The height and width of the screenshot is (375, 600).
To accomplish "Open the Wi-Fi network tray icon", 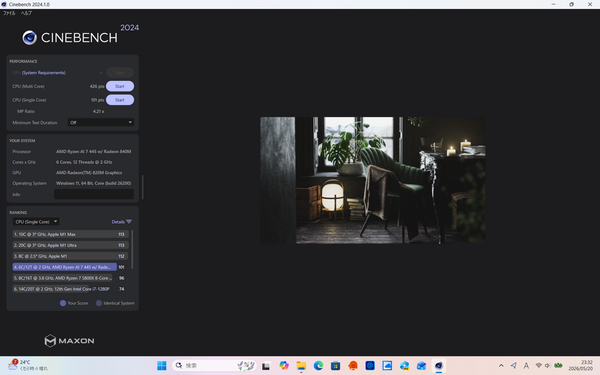I will pos(538,366).
